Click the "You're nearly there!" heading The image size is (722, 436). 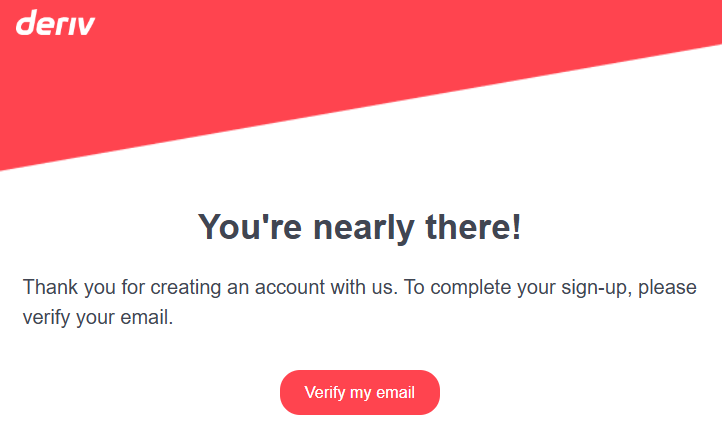360,227
